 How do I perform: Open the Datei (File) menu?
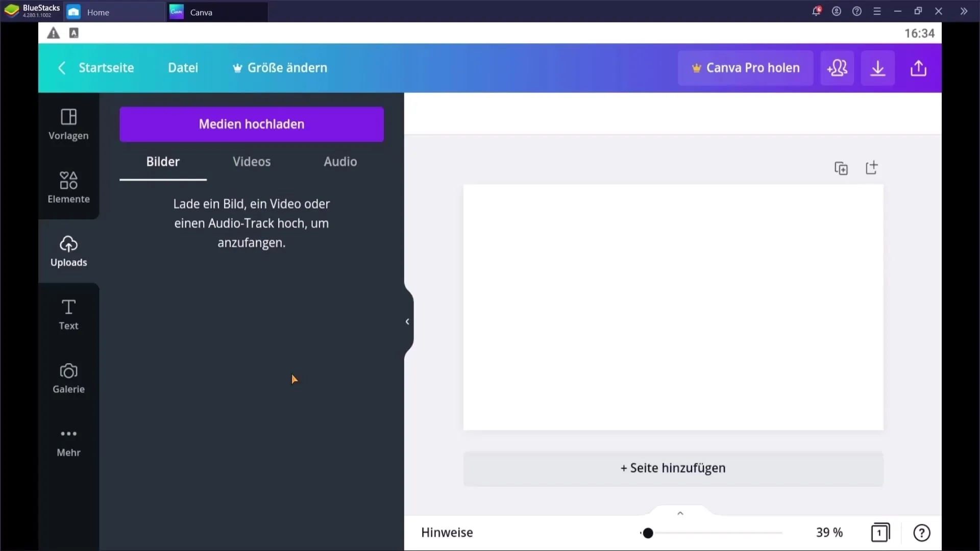coord(183,67)
